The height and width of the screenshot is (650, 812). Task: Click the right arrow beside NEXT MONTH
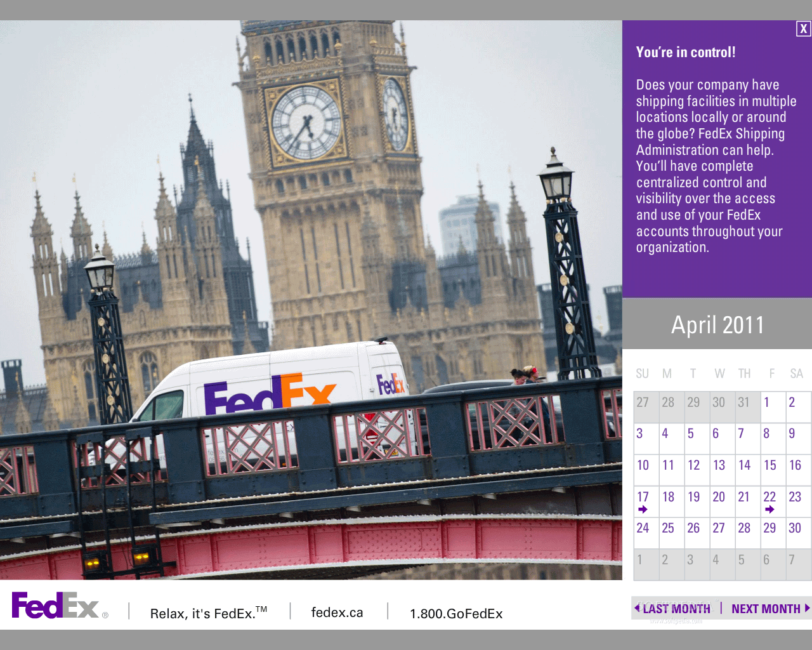tap(807, 608)
